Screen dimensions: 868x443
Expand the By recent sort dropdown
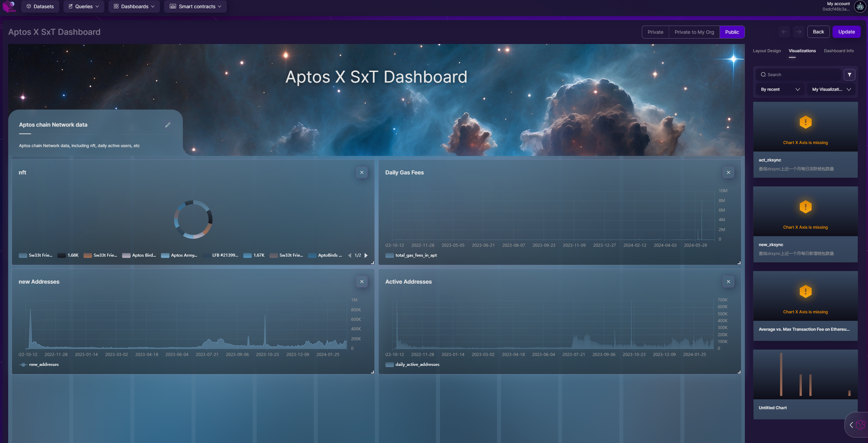click(x=780, y=89)
